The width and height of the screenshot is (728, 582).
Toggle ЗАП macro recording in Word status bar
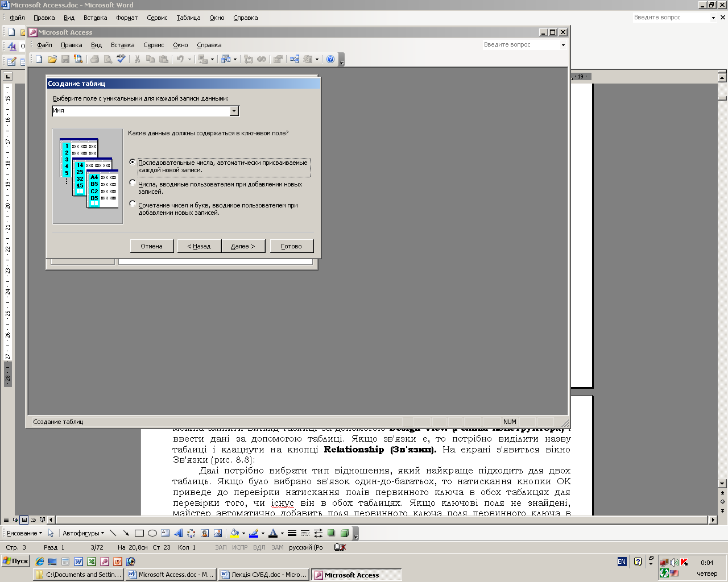click(x=221, y=547)
